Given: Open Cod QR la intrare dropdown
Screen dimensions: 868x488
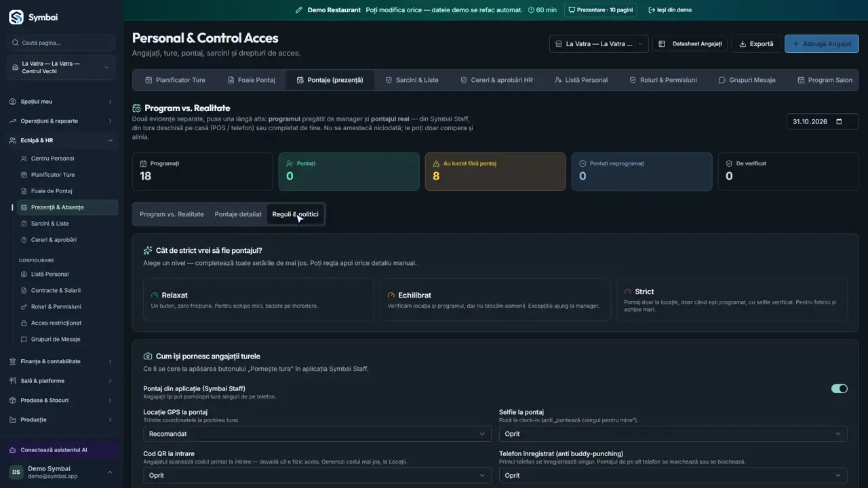Looking at the screenshot, I should click(x=317, y=476).
